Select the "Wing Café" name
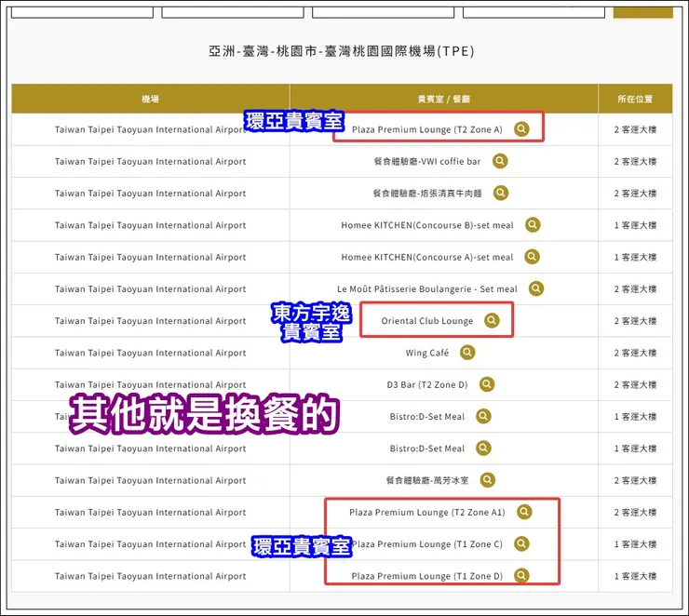This screenshot has width=689, height=616. point(427,353)
